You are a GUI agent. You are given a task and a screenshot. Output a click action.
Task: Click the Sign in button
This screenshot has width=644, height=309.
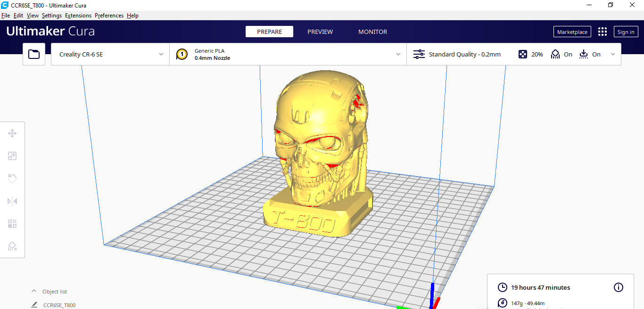coord(626,32)
